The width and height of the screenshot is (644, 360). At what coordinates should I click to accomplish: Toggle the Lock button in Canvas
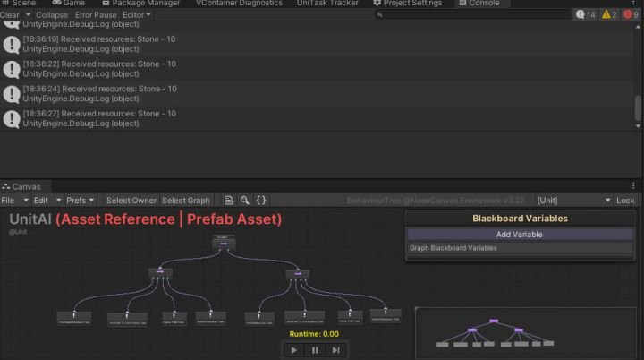tap(625, 201)
